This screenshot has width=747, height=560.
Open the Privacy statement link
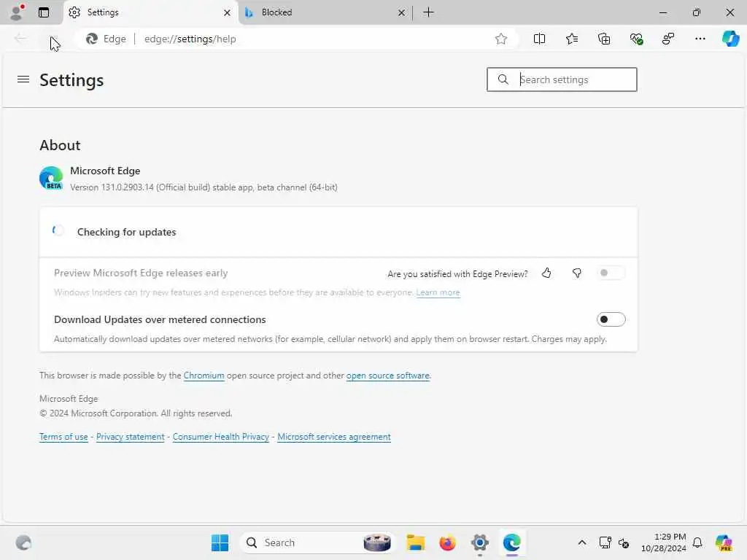pos(130,437)
